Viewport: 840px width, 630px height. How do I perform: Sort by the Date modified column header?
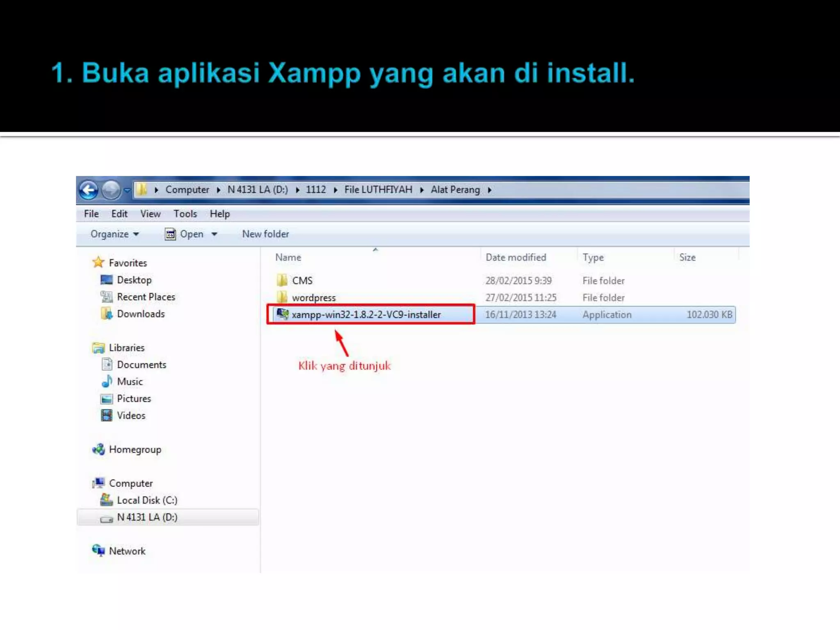(x=516, y=257)
